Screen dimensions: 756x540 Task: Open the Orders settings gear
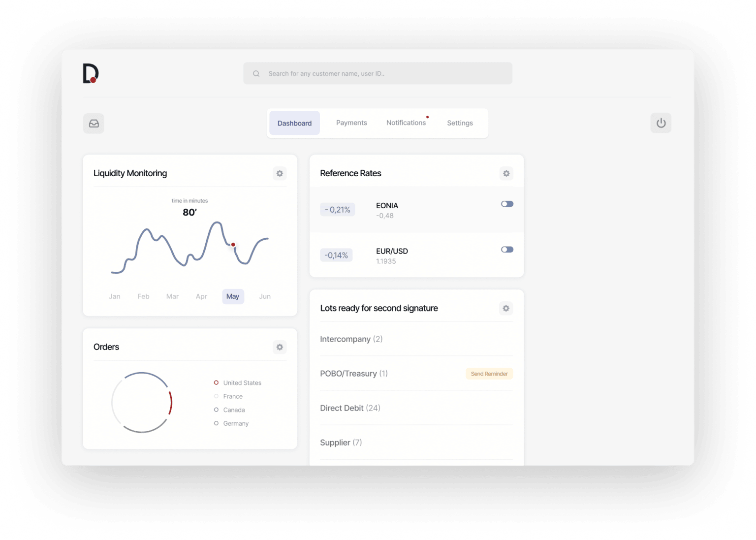(x=279, y=347)
